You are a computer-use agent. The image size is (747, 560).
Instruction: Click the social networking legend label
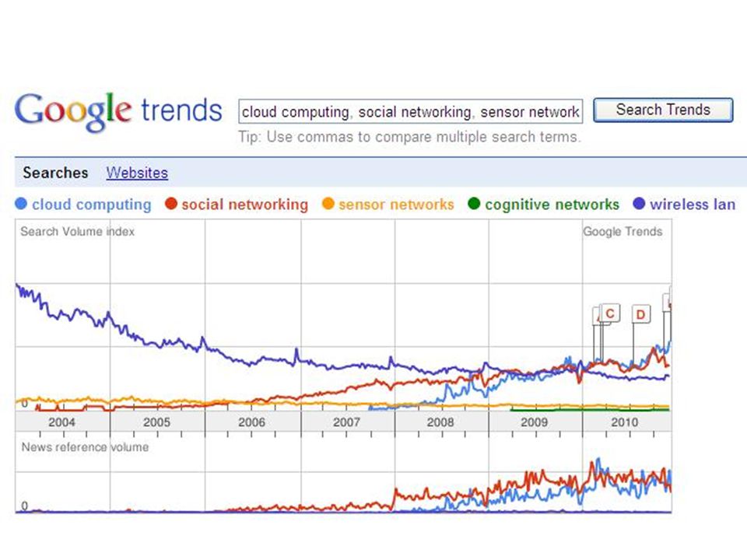click(x=245, y=205)
